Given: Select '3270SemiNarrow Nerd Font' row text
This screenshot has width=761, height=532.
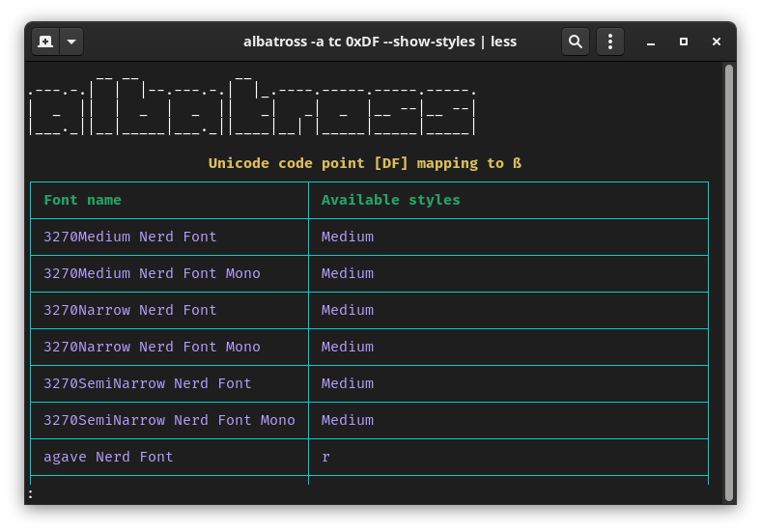Looking at the screenshot, I should (x=148, y=383).
